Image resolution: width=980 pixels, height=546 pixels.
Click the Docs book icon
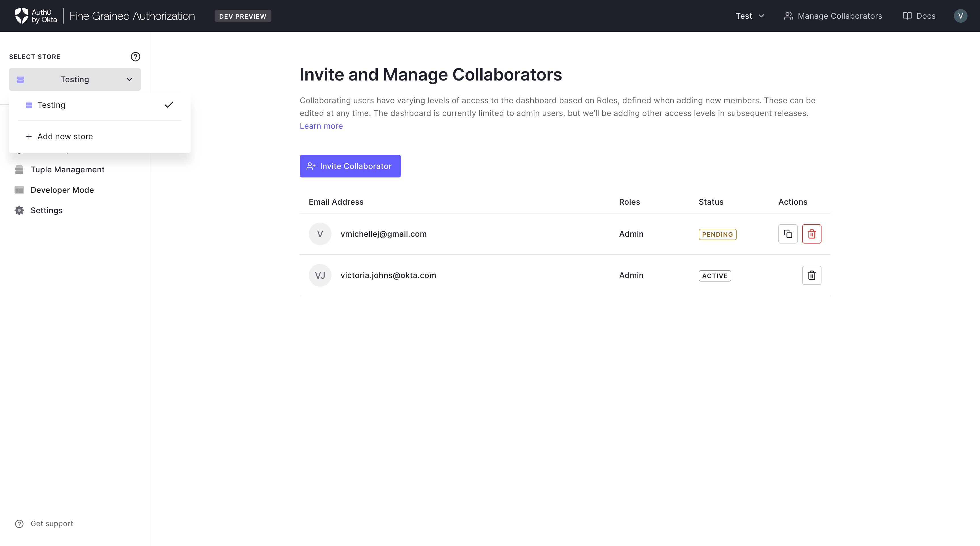pyautogui.click(x=907, y=16)
